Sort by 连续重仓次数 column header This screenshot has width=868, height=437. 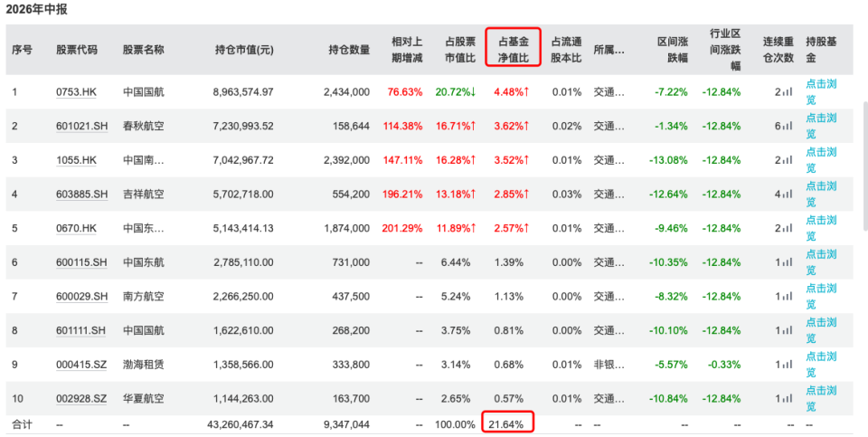click(778, 50)
